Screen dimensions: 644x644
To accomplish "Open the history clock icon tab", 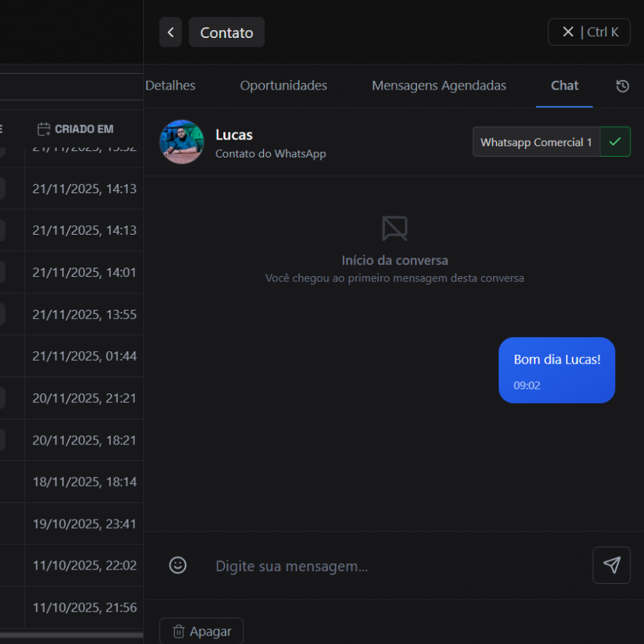I will pos(623,86).
